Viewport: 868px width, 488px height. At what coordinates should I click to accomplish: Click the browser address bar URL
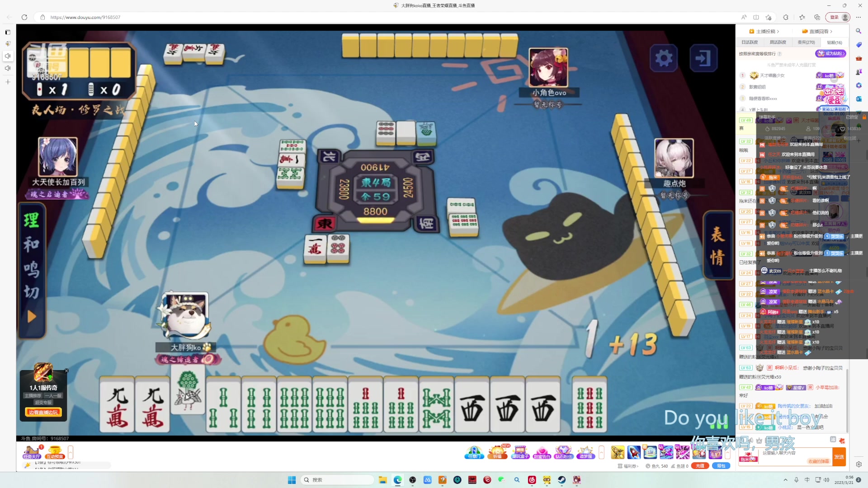click(85, 17)
